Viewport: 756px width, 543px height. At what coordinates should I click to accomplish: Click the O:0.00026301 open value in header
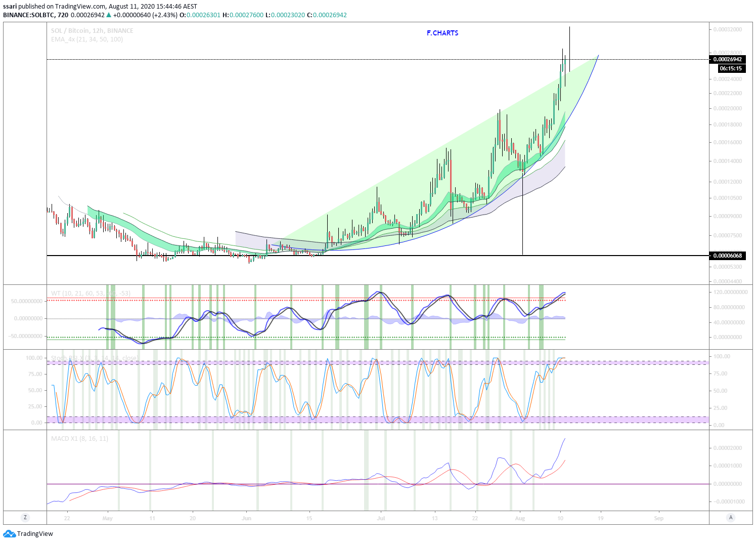[200, 15]
